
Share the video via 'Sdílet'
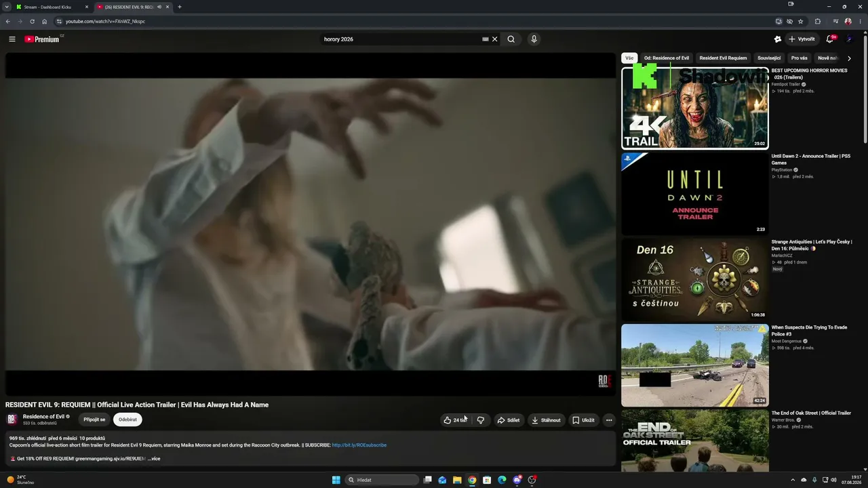pyautogui.click(x=509, y=420)
